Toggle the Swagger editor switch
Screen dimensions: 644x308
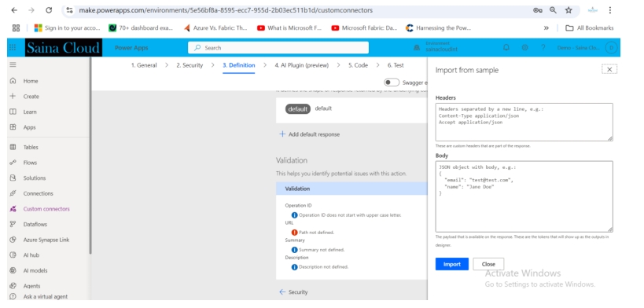point(392,82)
